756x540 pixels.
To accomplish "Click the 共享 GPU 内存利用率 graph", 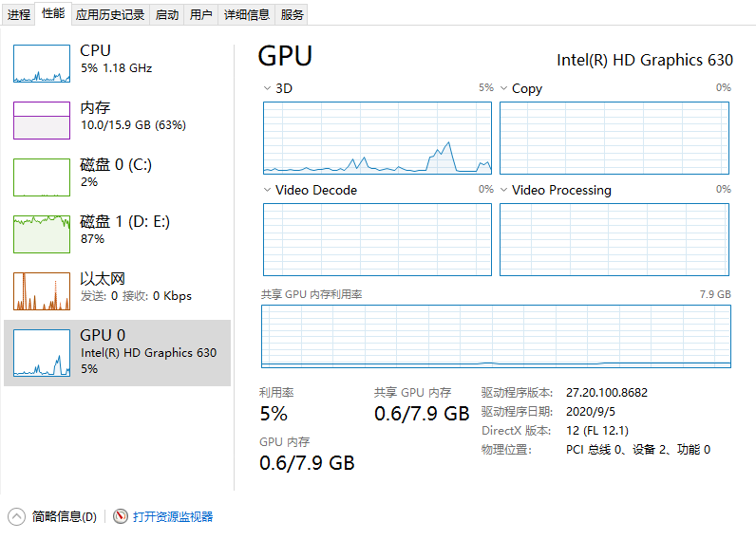I will coord(496,336).
